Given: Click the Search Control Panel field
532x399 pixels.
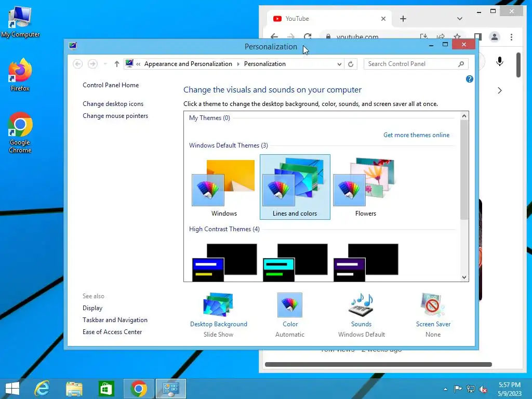Looking at the screenshot, I should [x=416, y=64].
